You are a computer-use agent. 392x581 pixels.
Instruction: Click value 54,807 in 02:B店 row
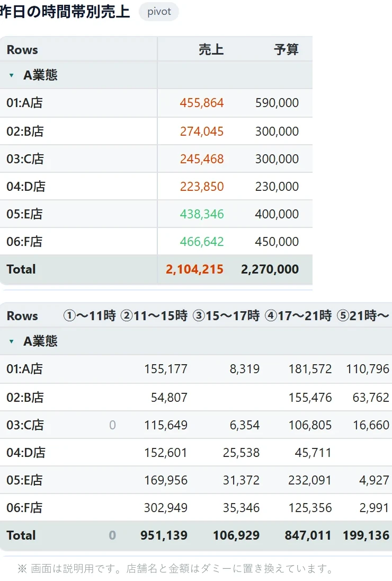pyautogui.click(x=169, y=398)
